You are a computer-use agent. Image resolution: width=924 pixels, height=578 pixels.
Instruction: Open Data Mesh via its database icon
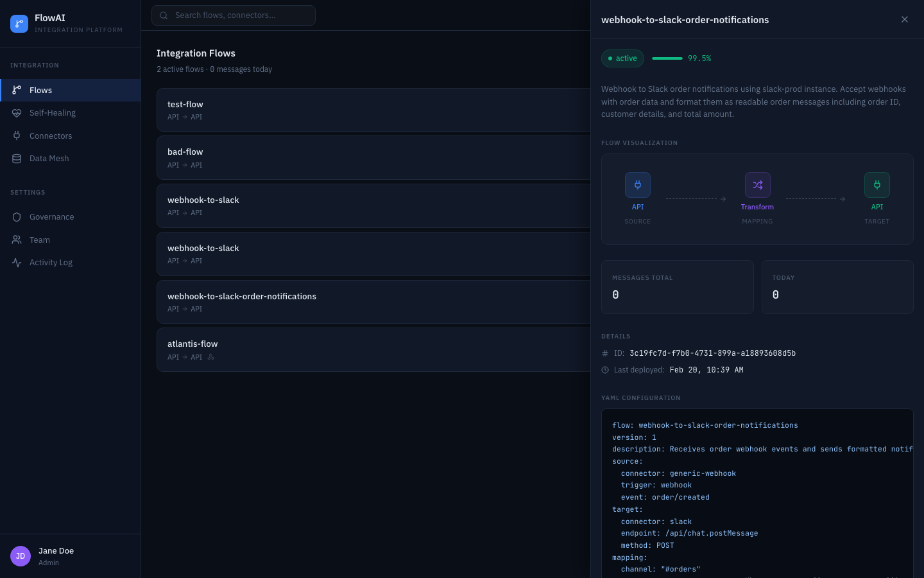click(x=17, y=158)
